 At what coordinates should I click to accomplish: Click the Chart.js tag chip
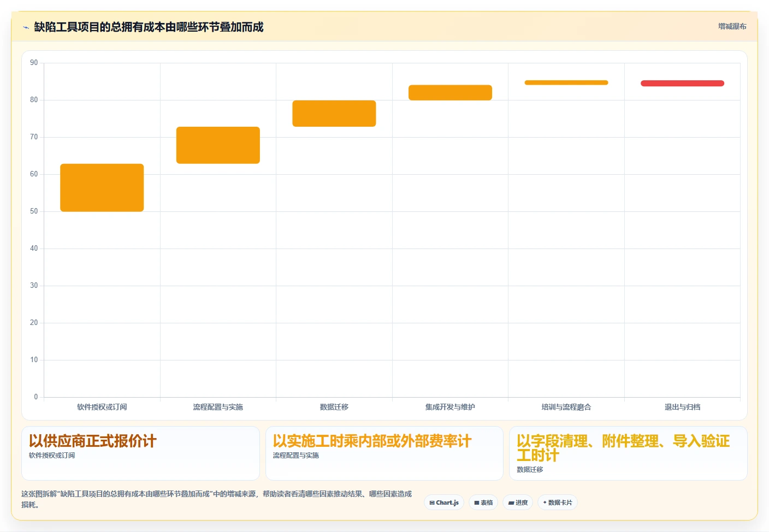pyautogui.click(x=444, y=503)
